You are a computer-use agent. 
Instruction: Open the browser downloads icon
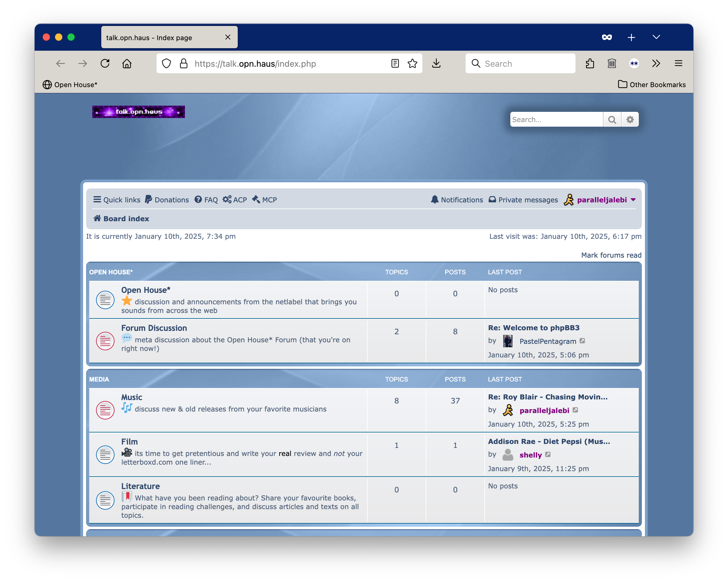tap(436, 64)
